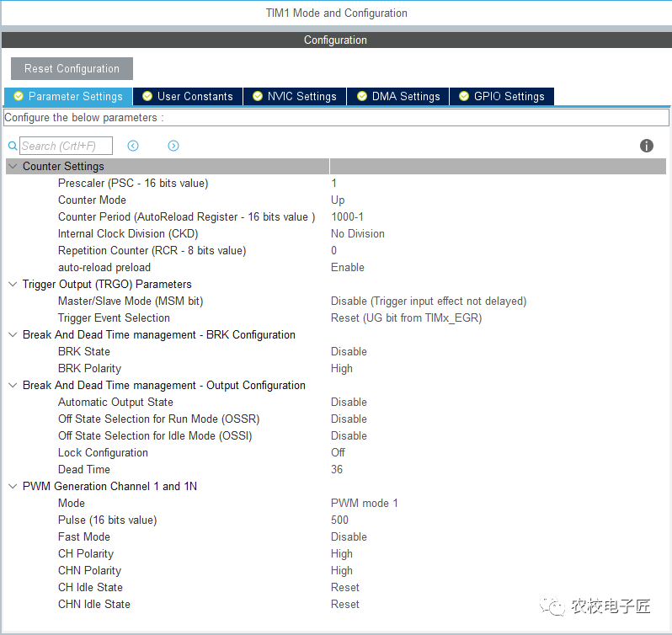This screenshot has height=635, width=672.
Task: Collapse PWM Generation Channel 1 and 1N
Action: [13, 486]
